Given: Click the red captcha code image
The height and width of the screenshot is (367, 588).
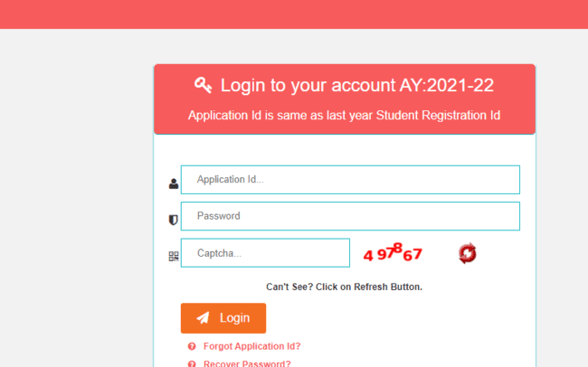Looking at the screenshot, I should [x=393, y=253].
